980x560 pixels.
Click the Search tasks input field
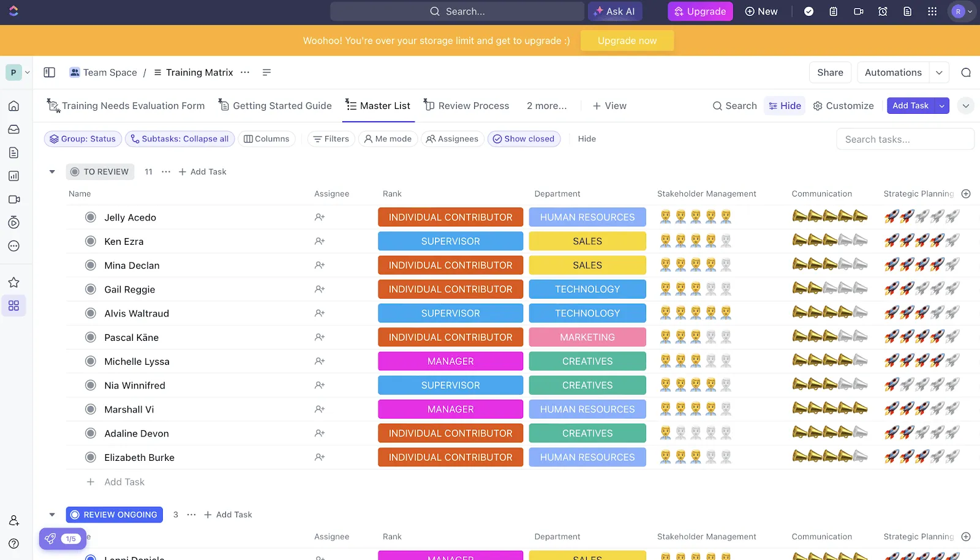(905, 139)
